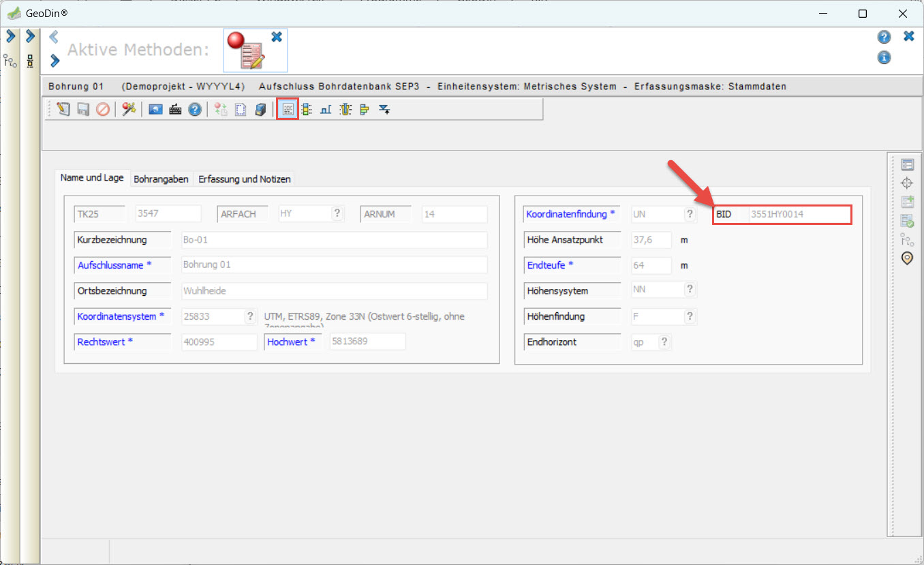This screenshot has height=565, width=924.
Task: Switch to the Erfassung und Notizen tab
Action: pos(245,179)
